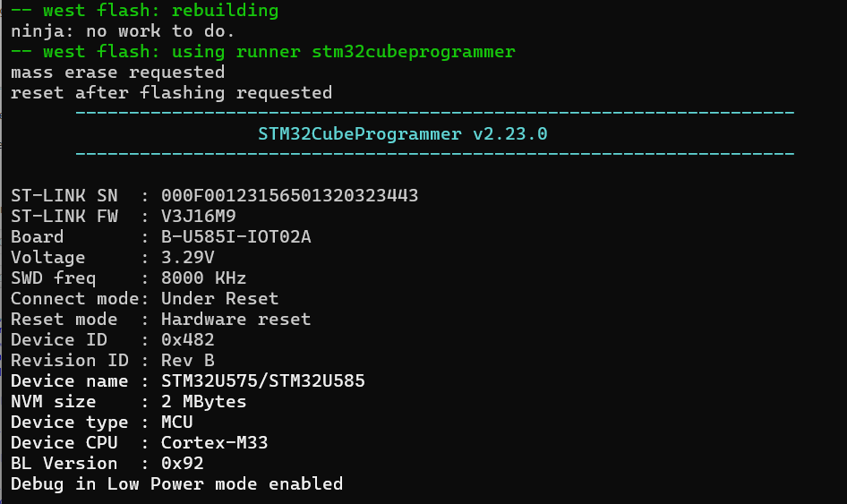Click the ST-LINK SN serial number value
Screen dimensions: 847x504
click(289, 195)
